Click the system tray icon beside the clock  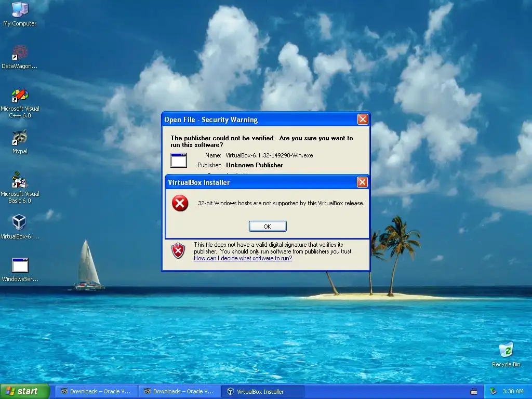pos(494,391)
